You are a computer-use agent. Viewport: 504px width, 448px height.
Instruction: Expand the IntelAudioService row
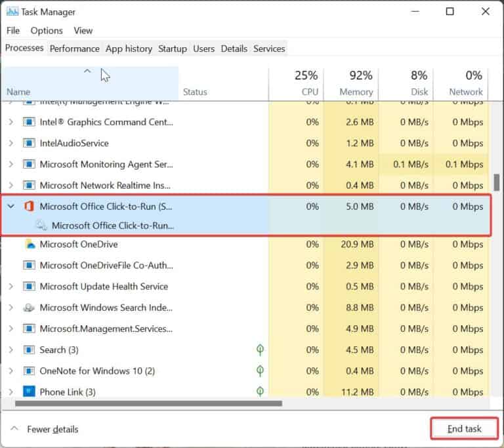(11, 143)
